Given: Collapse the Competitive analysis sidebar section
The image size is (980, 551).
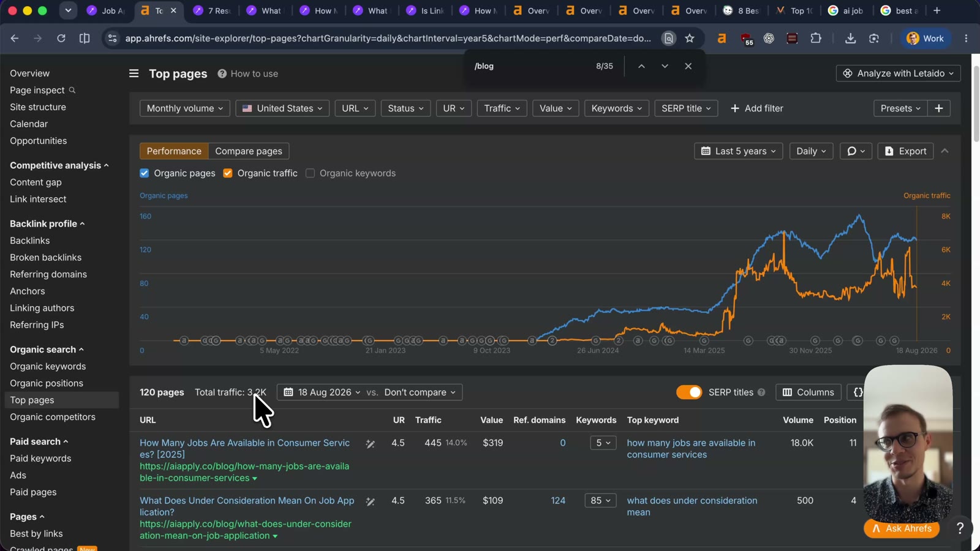Looking at the screenshot, I should 59,165.
